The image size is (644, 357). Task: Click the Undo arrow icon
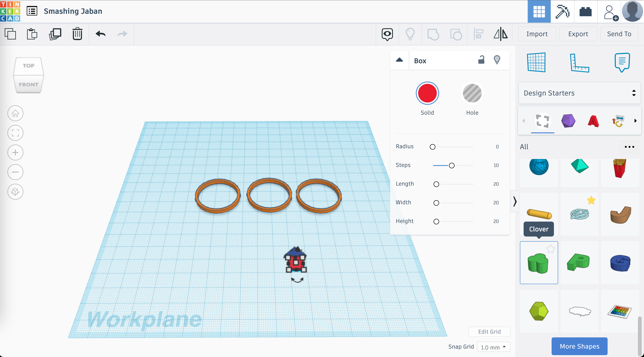tap(101, 34)
